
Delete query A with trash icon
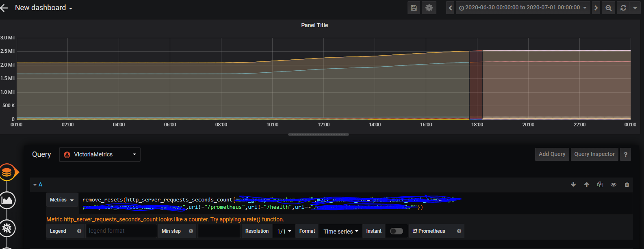(627, 184)
